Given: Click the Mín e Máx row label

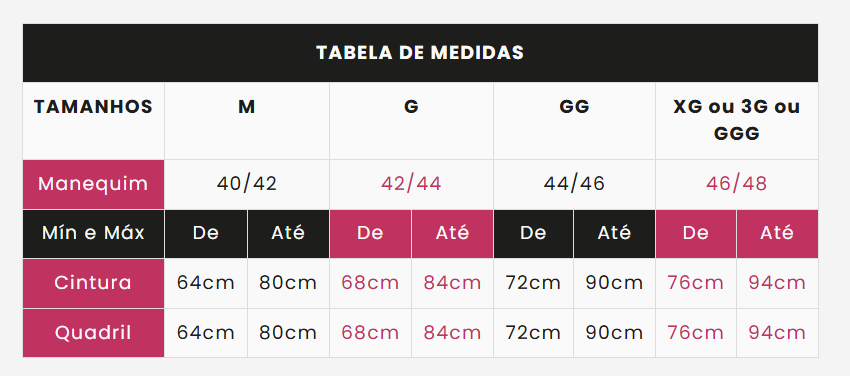Looking at the screenshot, I should pyautogui.click(x=93, y=234).
